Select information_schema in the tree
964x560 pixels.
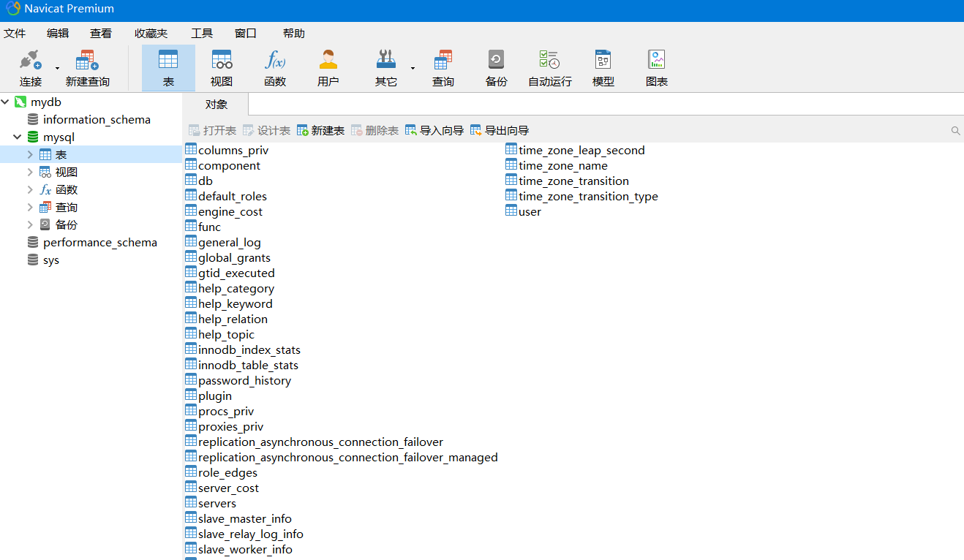tap(97, 119)
